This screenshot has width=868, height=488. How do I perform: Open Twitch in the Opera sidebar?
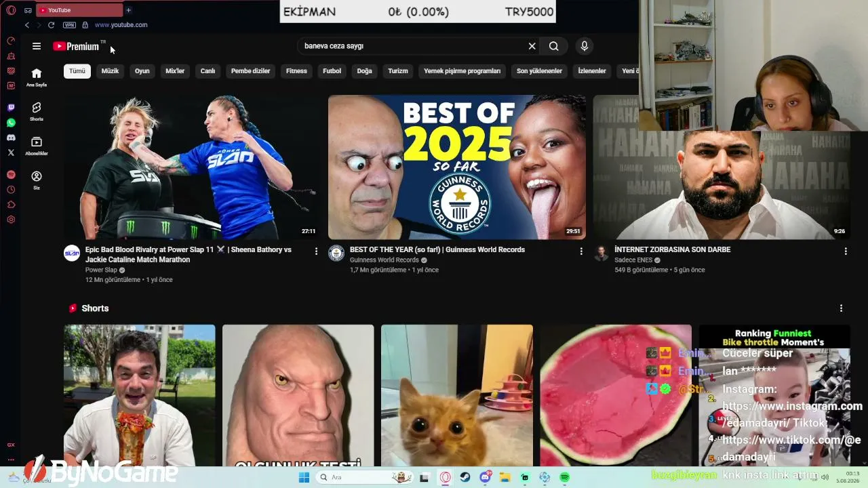pyautogui.click(x=11, y=108)
